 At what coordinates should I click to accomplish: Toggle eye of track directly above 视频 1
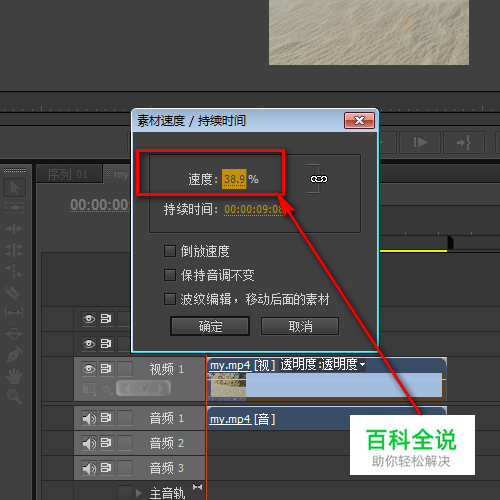point(89,343)
